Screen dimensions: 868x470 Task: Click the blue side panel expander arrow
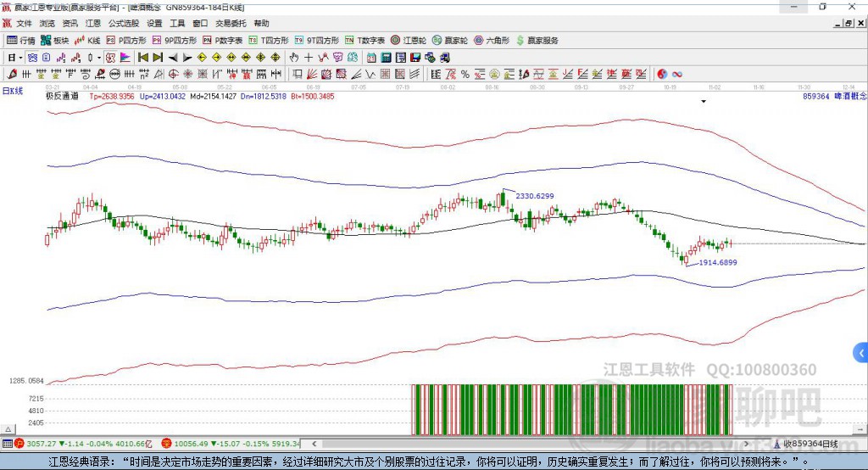coord(860,352)
